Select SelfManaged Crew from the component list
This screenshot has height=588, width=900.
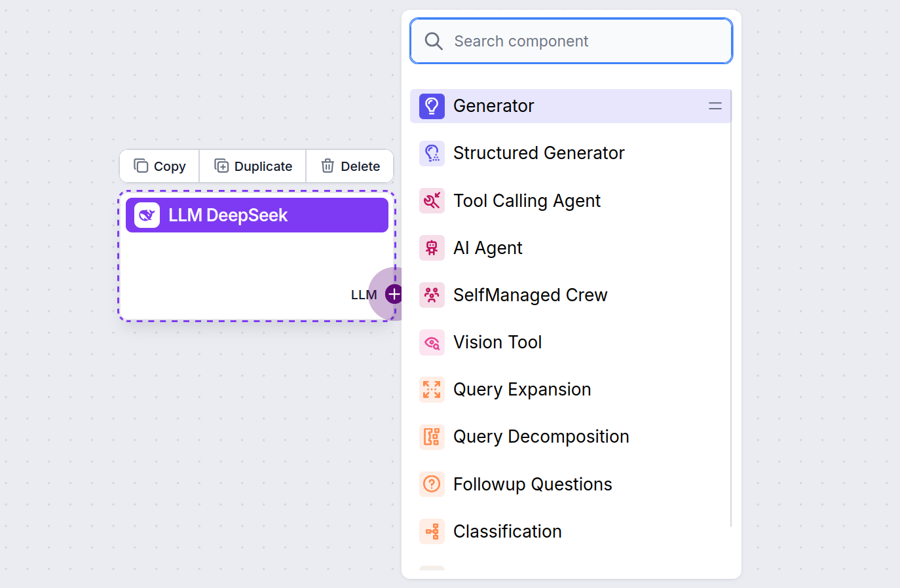[530, 295]
